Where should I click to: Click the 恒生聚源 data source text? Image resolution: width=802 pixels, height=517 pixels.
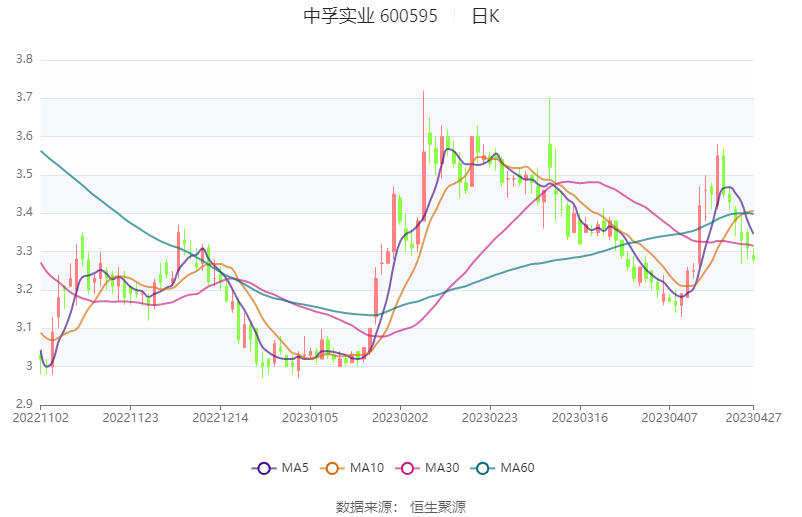[x=438, y=506]
